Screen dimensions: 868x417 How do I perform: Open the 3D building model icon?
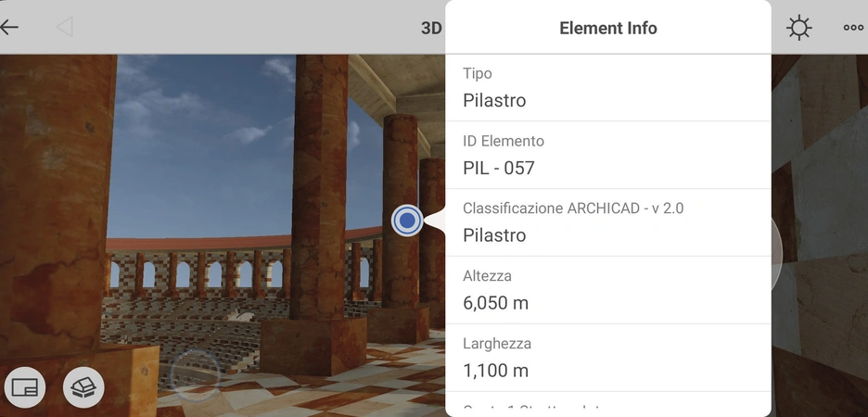click(83, 387)
